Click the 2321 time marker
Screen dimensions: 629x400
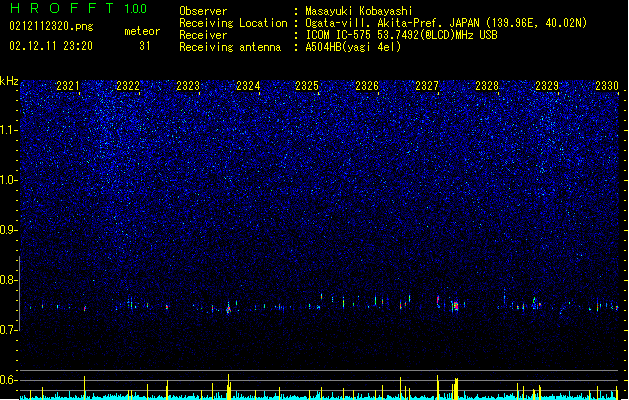pyautogui.click(x=68, y=85)
